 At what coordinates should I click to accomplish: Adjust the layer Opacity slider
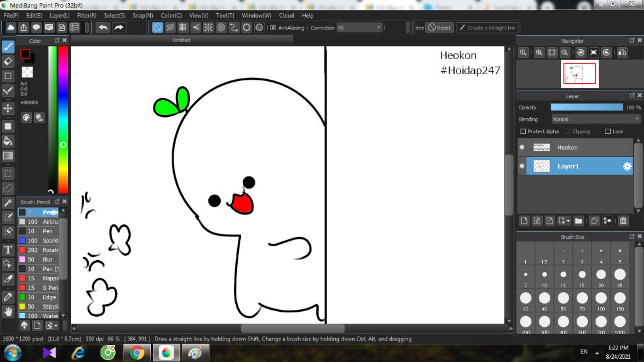pos(587,107)
